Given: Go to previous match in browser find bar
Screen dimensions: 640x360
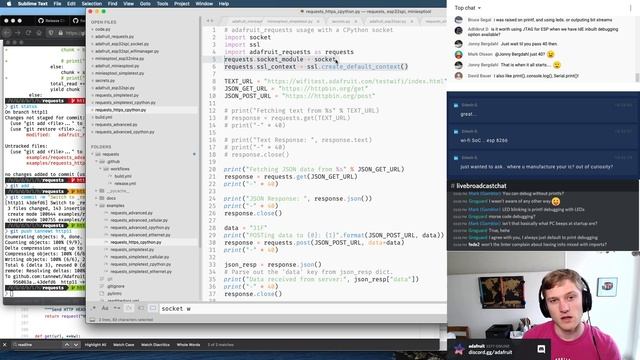Looking at the screenshot, I should pyautogui.click(x=67, y=345).
